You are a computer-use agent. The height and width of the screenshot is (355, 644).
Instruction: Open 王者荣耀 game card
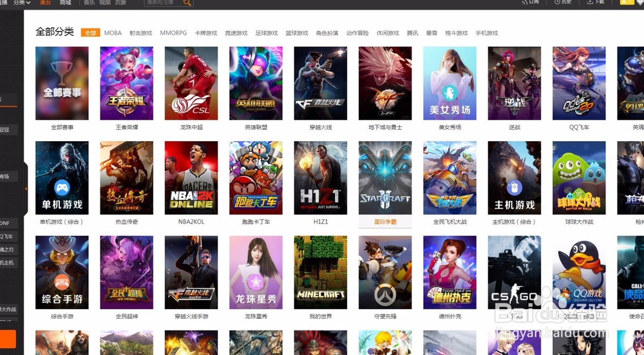(x=126, y=83)
